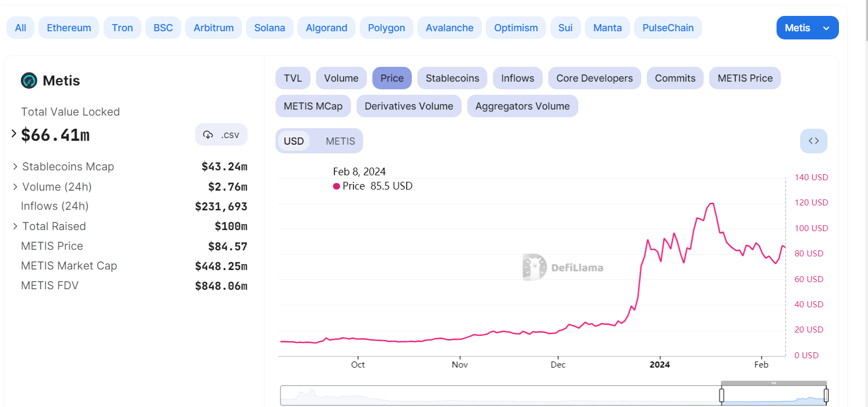Open the Algorand chain page
The image size is (868, 407).
pyautogui.click(x=326, y=28)
